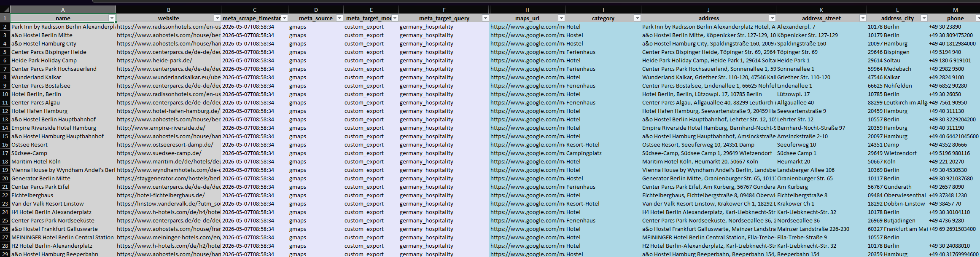Click the phone cell '+49 37348 1230'
This screenshot has height=257, width=980.
(954, 195)
